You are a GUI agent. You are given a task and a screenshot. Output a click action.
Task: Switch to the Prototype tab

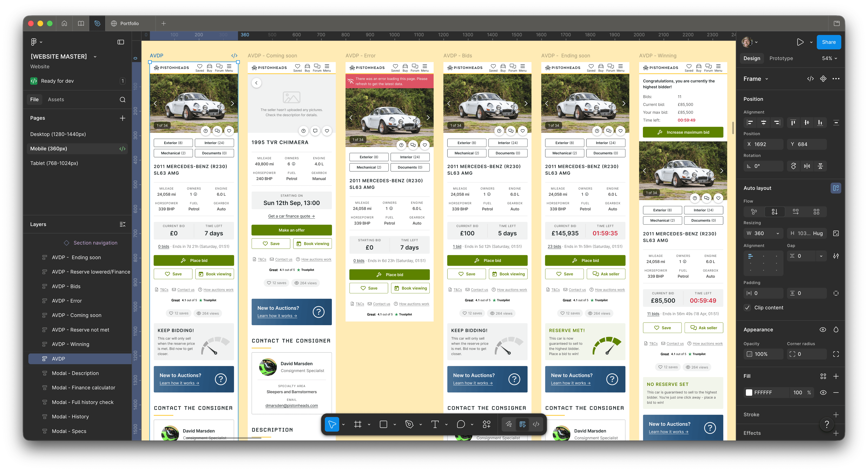781,58
